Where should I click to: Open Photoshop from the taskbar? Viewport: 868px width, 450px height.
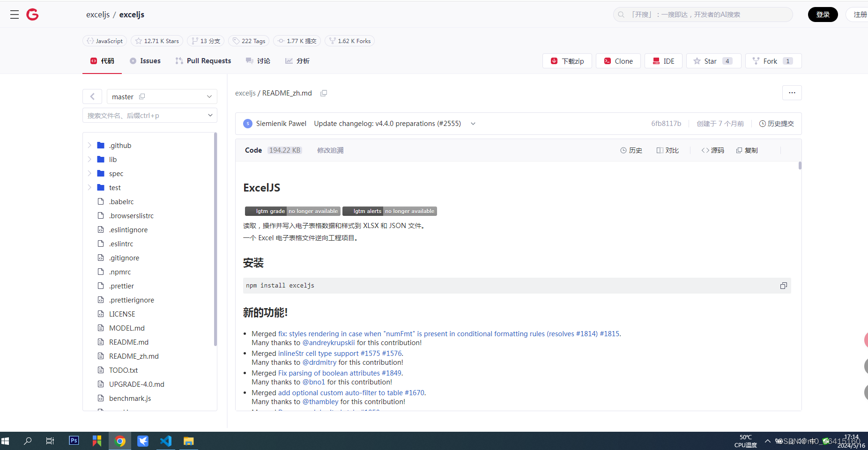click(74, 441)
